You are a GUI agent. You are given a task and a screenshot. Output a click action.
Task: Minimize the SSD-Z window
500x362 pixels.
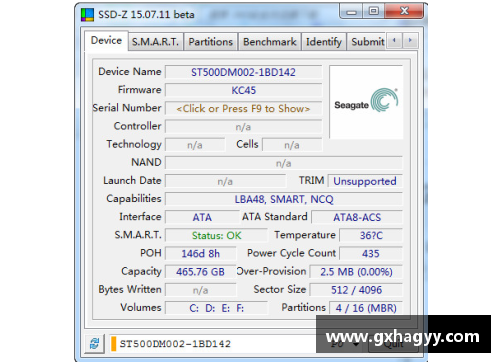tap(351, 12)
